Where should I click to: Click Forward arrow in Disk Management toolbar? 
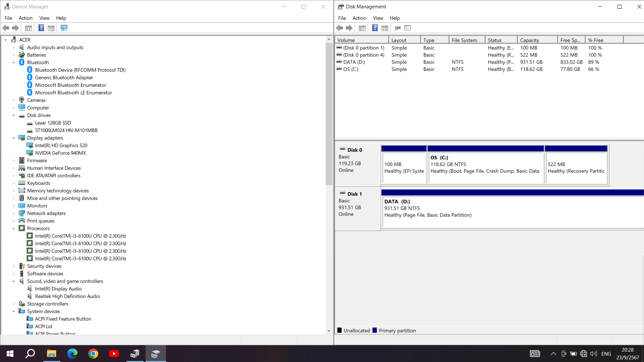349,28
